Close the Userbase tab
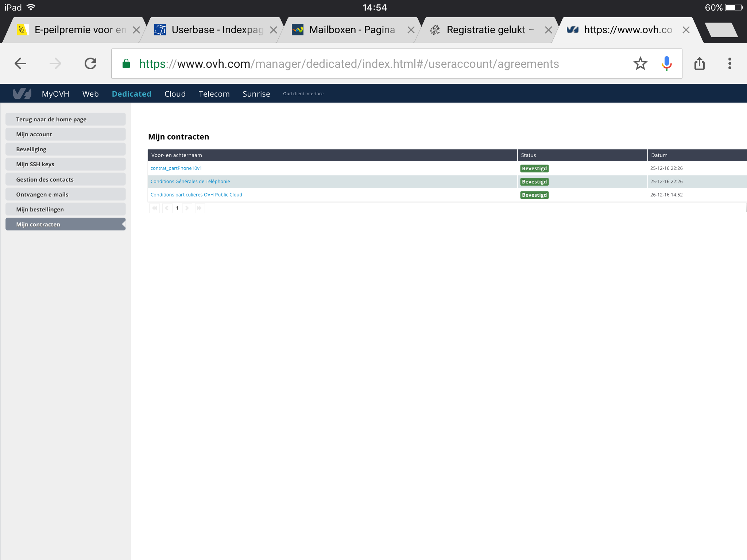 [x=273, y=30]
